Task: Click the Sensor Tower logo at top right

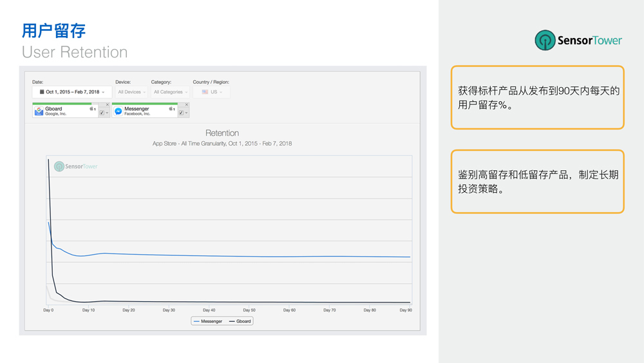Action: pyautogui.click(x=578, y=41)
